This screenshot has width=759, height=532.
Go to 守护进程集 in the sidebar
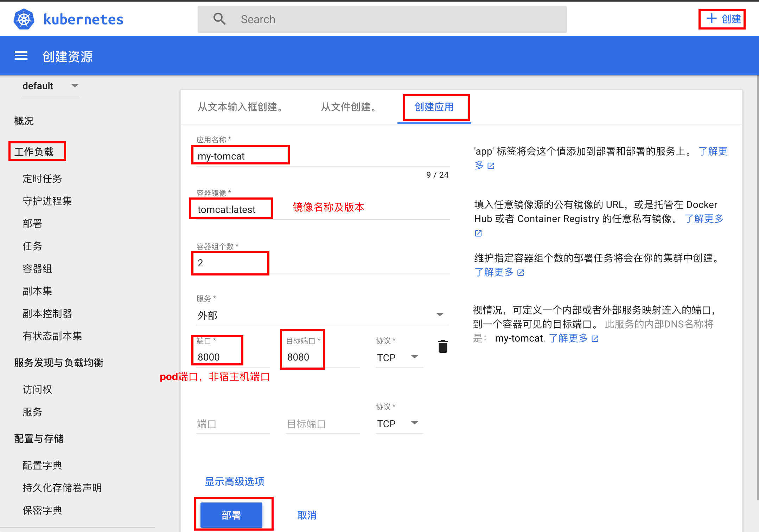click(x=47, y=201)
